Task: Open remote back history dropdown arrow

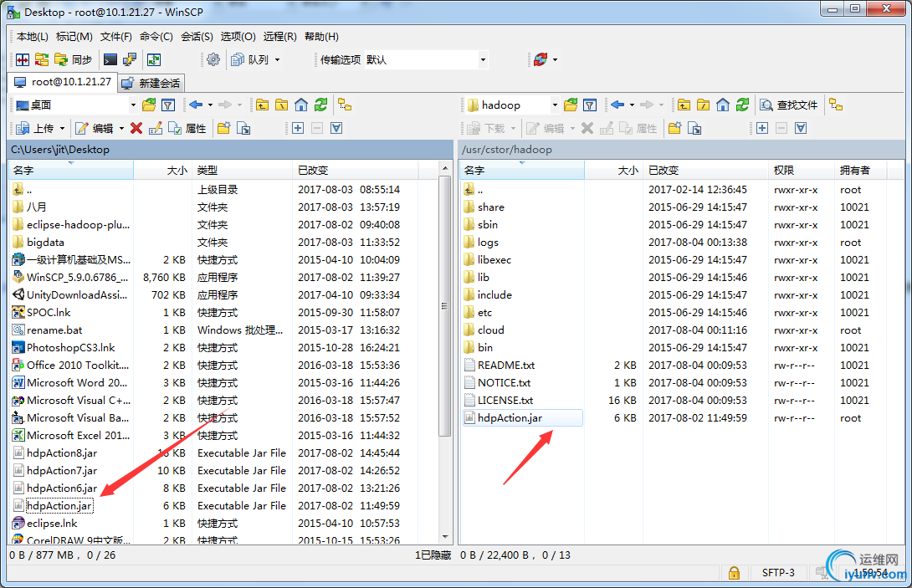Action: pos(633,105)
